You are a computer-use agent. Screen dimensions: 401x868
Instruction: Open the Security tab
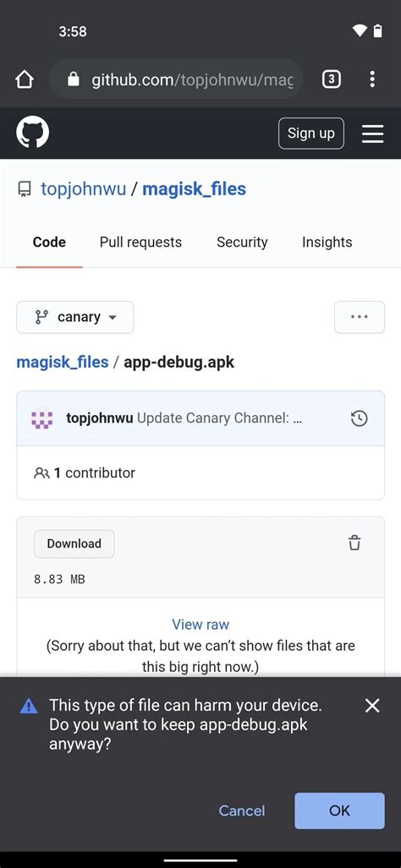coord(242,242)
